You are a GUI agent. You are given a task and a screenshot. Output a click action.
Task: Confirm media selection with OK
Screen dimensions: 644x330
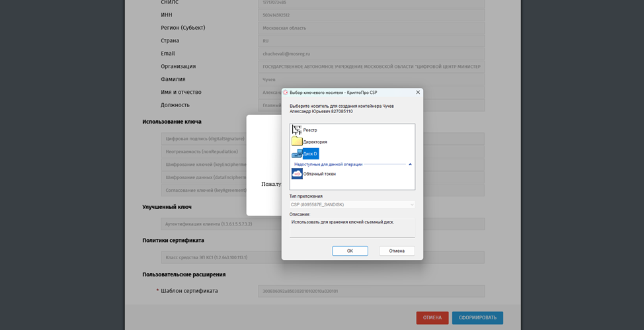[x=350, y=251]
